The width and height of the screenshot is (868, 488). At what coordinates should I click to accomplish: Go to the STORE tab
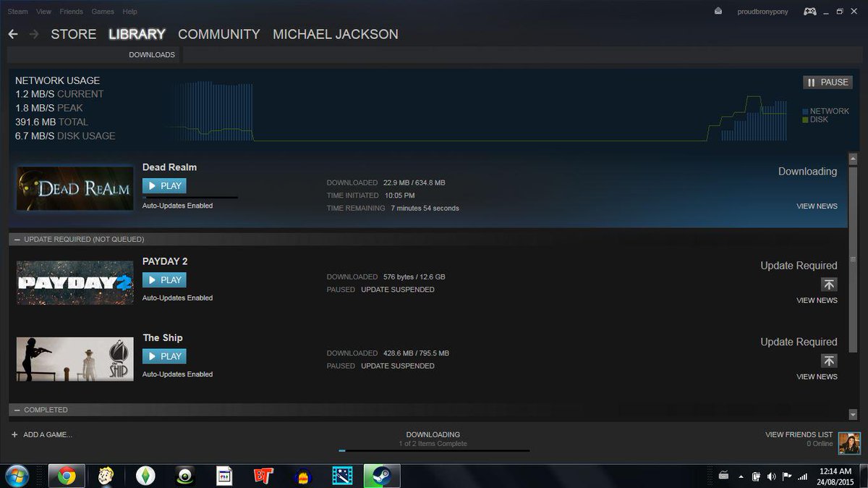pos(73,34)
